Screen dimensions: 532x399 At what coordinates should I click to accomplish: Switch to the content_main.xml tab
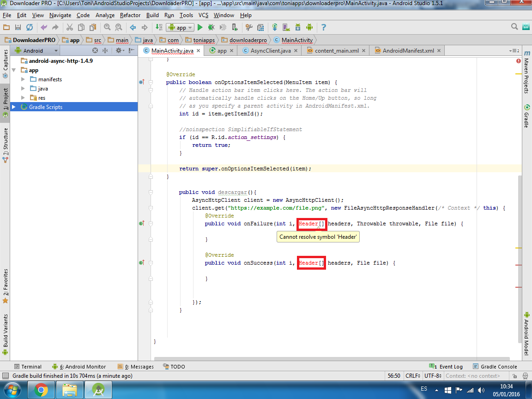[336, 50]
